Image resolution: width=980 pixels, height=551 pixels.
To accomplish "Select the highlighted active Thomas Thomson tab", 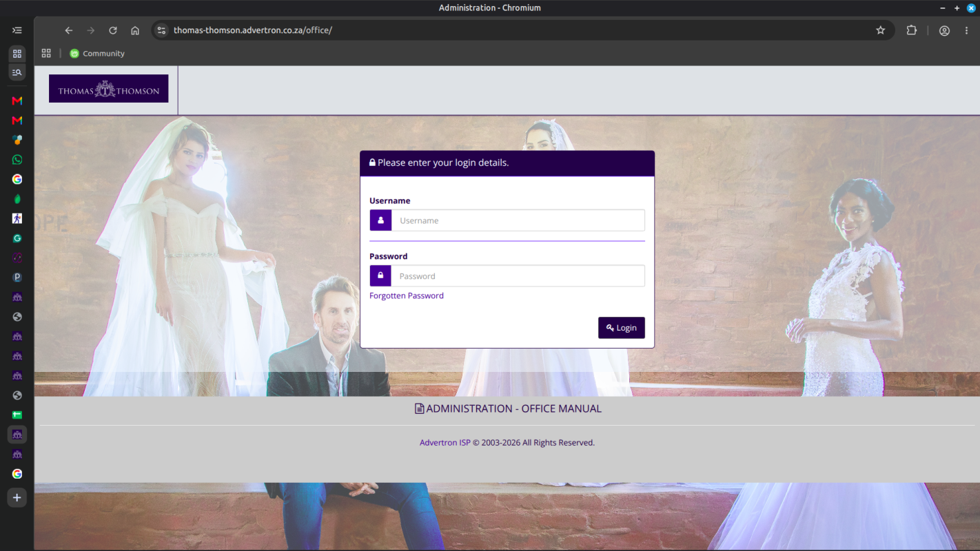I will coord(17,435).
